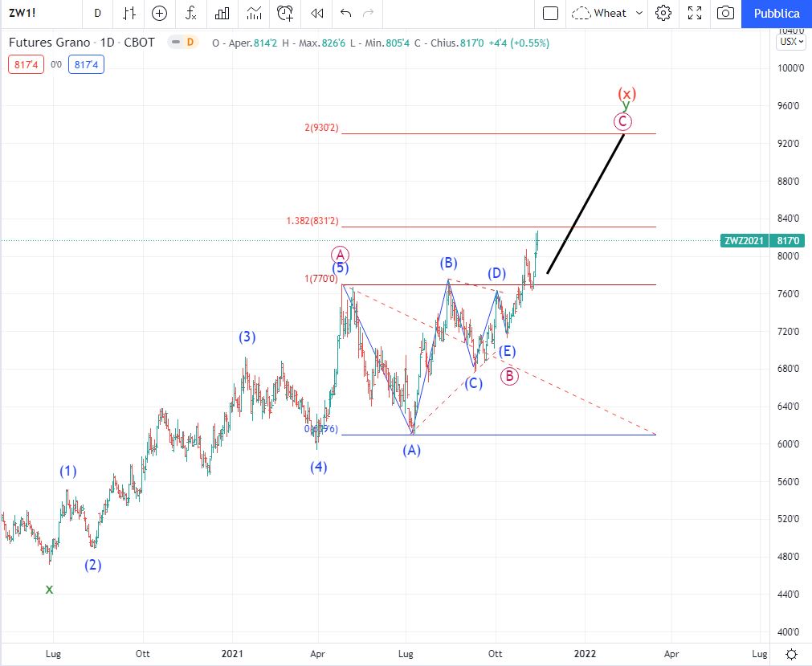Select the blue (1) wave label
Image resolution: width=812 pixels, height=666 pixels.
67,472
